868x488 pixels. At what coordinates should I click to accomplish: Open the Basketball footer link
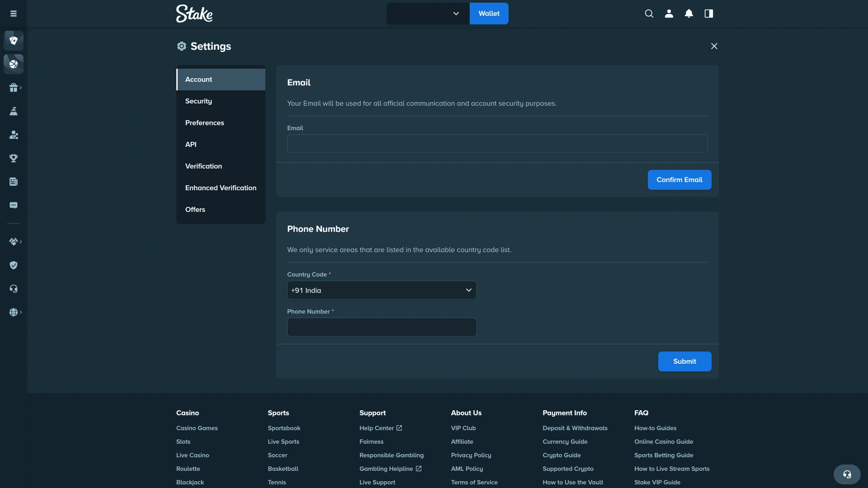[x=283, y=469]
